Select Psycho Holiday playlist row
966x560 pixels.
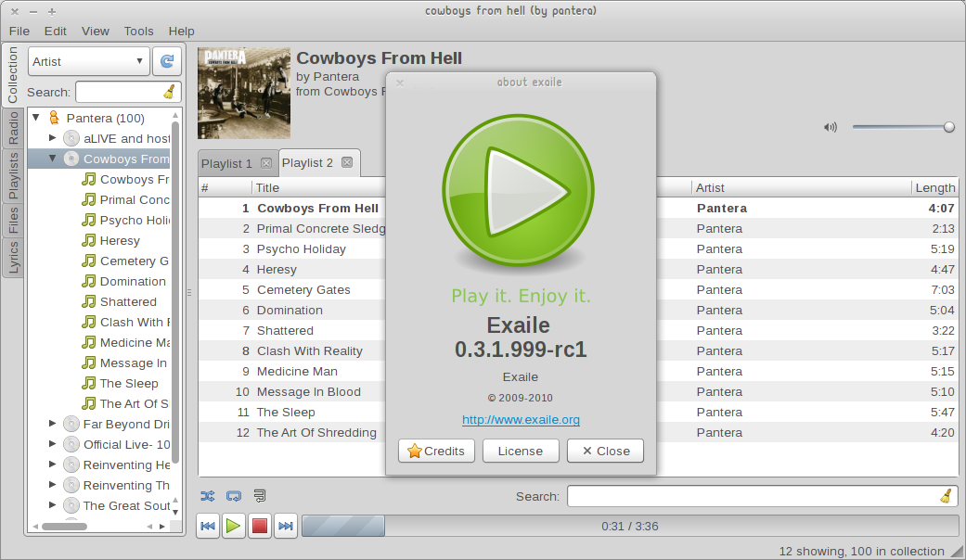coord(578,249)
